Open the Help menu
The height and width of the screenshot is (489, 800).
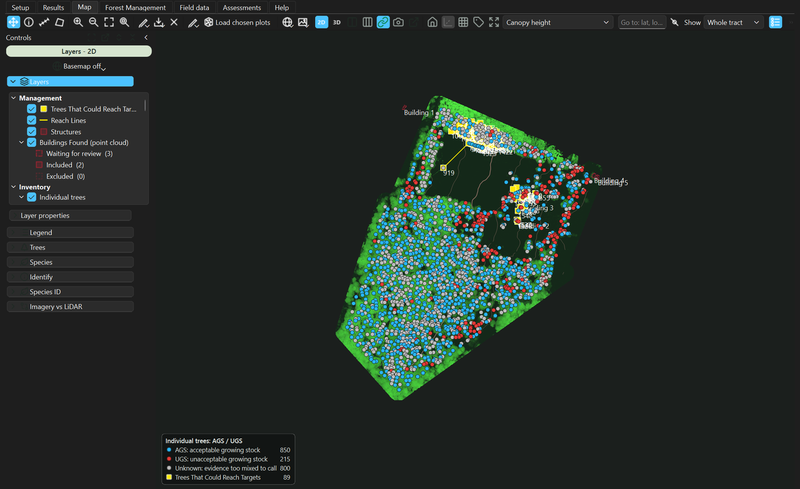pyautogui.click(x=282, y=8)
